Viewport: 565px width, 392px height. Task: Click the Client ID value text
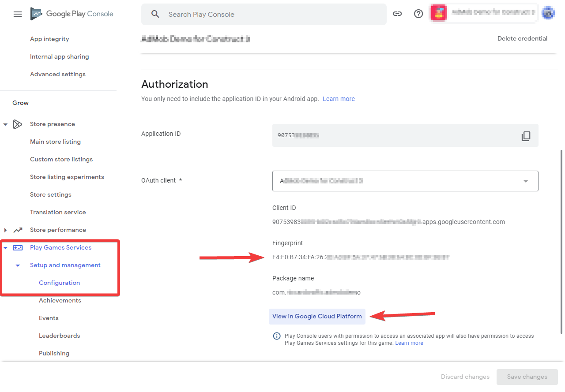point(388,222)
